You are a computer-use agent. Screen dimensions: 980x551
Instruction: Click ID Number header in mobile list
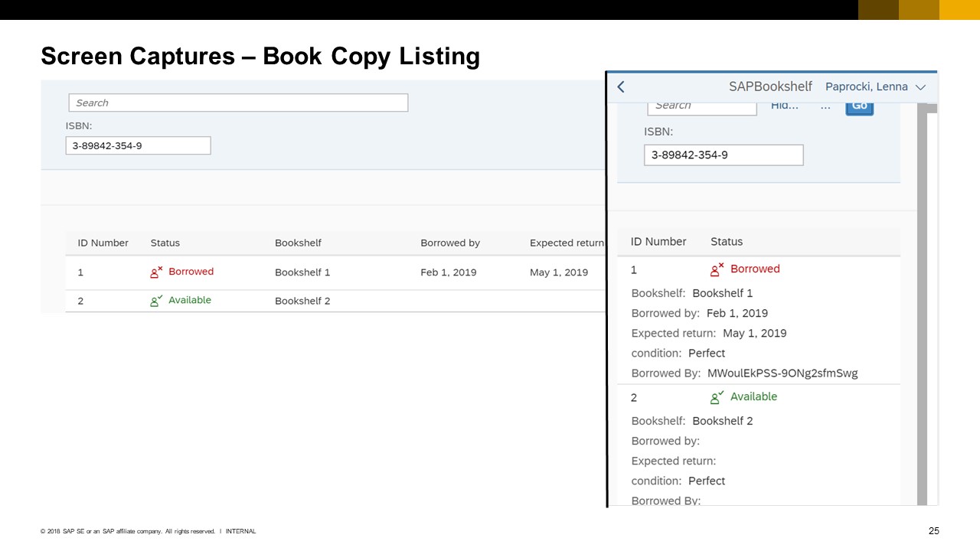658,241
